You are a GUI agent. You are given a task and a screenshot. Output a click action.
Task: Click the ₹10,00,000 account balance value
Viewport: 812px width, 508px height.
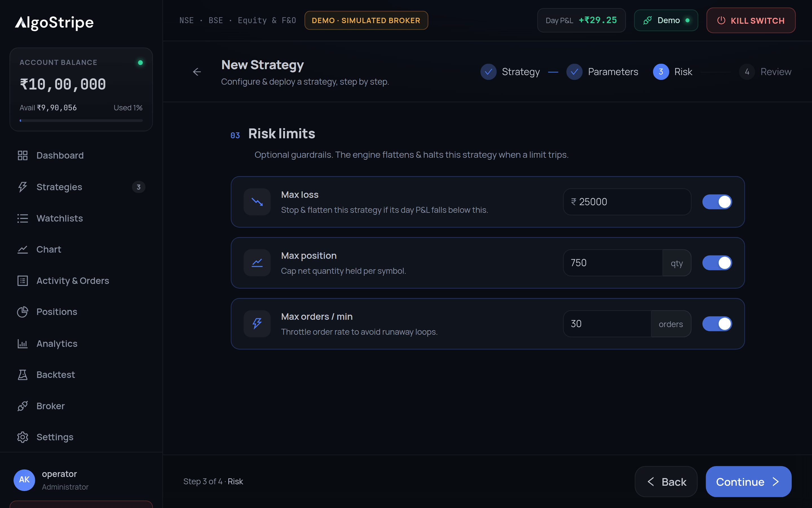pos(63,84)
